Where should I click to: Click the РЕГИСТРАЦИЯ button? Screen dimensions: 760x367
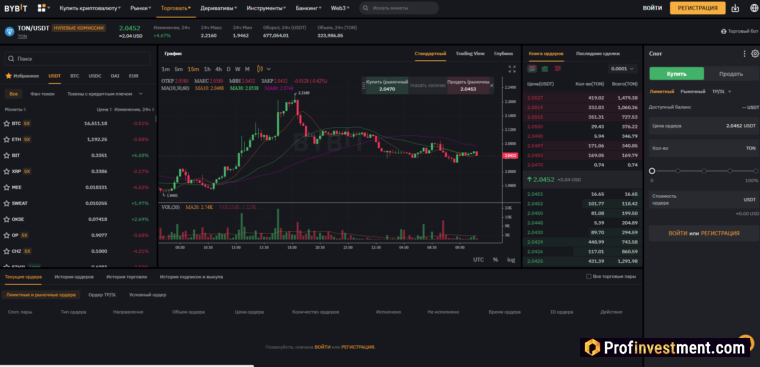coord(697,8)
